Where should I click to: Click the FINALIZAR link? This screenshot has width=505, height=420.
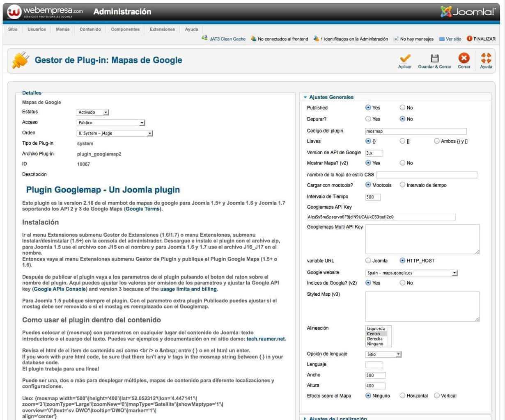[x=484, y=39]
